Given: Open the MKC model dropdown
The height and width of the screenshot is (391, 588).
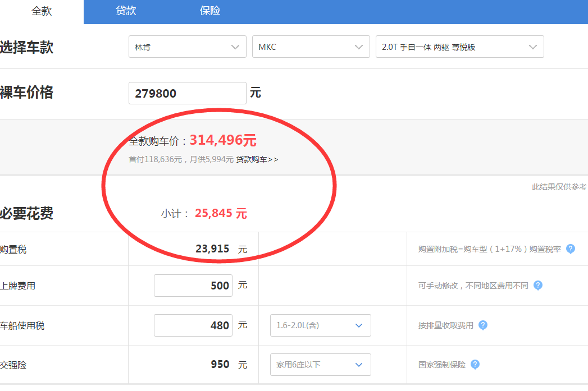Looking at the screenshot, I should (x=311, y=47).
